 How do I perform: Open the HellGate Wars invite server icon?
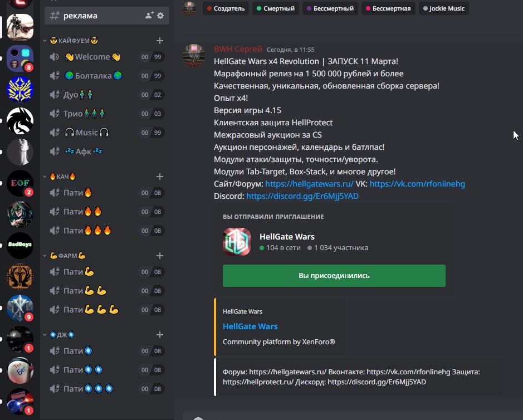237,242
